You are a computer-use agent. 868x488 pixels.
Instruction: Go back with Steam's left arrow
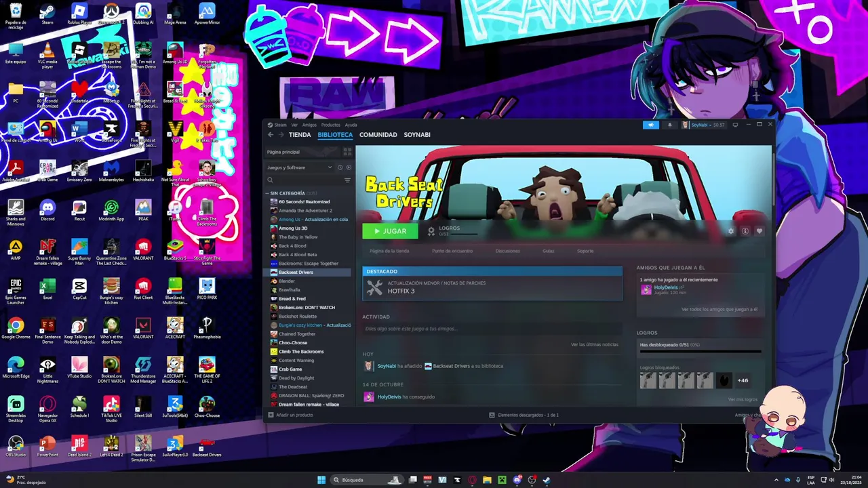click(271, 135)
